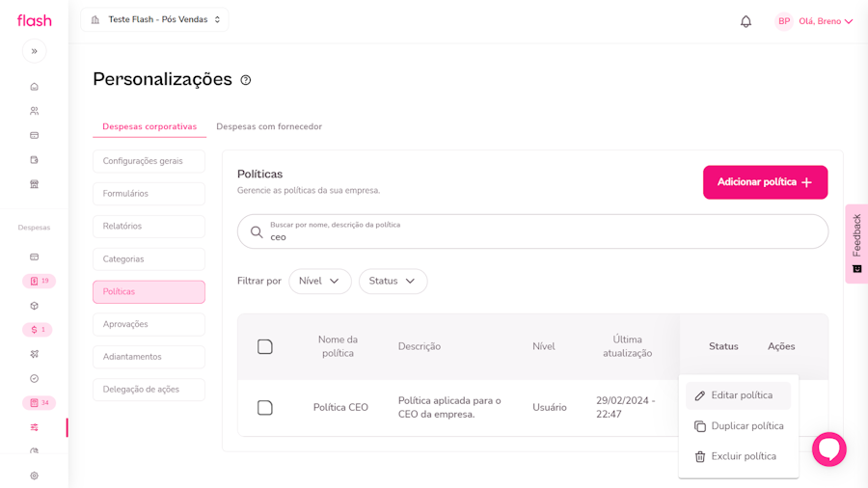
Task: Open the Nível filter dropdown
Action: pyautogui.click(x=320, y=281)
